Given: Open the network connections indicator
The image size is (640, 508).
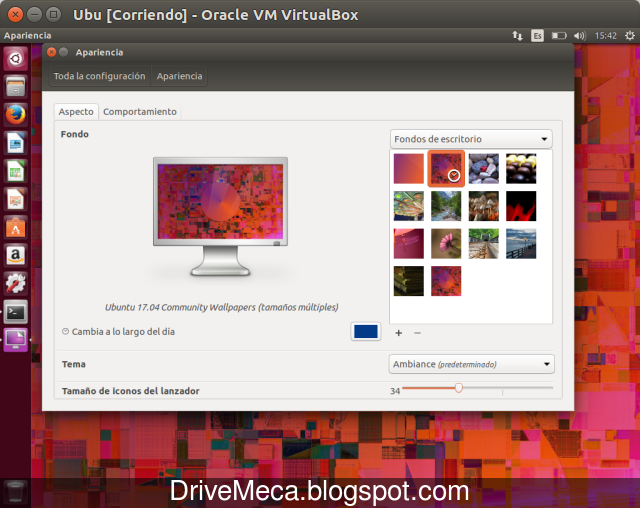Looking at the screenshot, I should (x=517, y=36).
